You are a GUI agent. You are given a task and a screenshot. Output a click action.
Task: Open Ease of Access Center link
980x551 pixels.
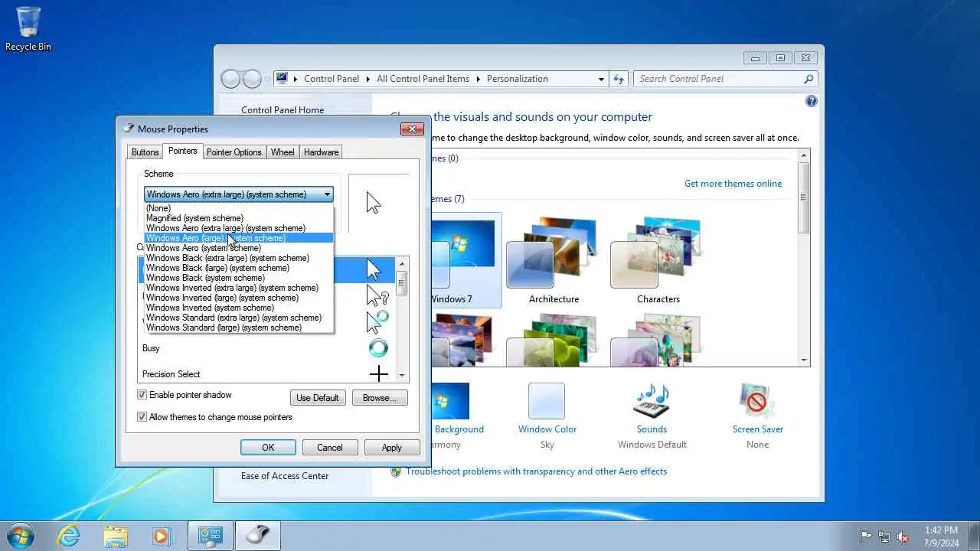[x=285, y=476]
